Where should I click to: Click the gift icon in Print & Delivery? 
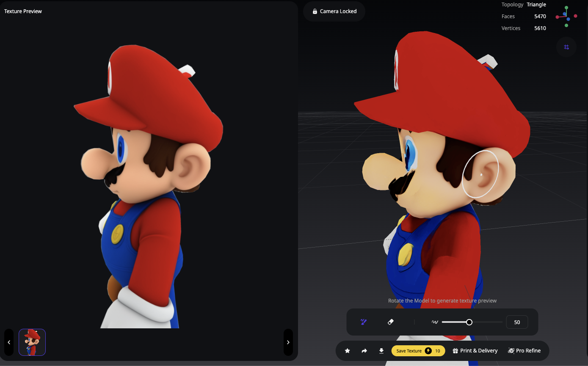[455, 351]
